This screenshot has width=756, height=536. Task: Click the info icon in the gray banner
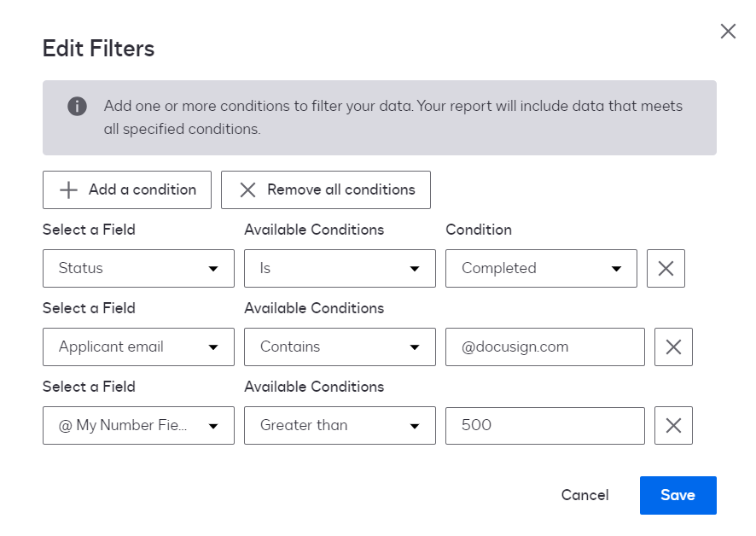pyautogui.click(x=77, y=106)
